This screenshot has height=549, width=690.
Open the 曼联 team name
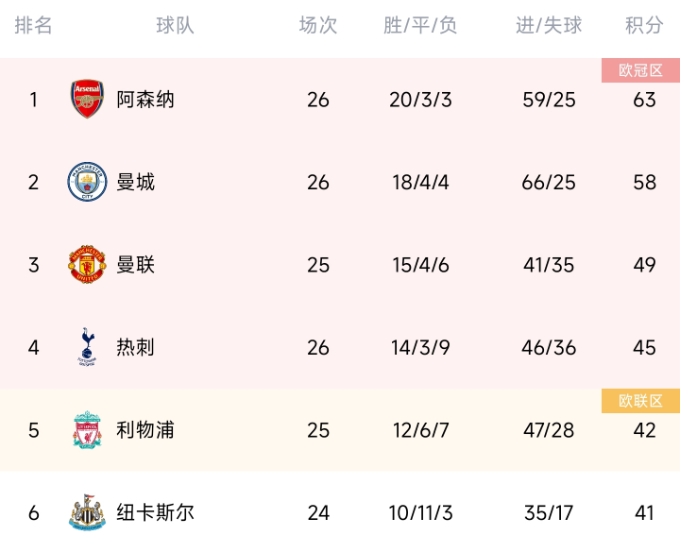136,265
